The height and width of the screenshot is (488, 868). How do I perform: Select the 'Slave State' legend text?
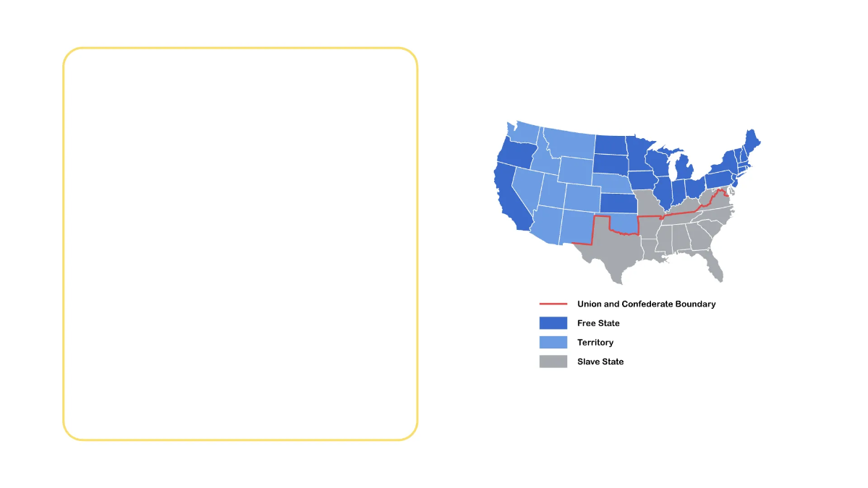(600, 361)
